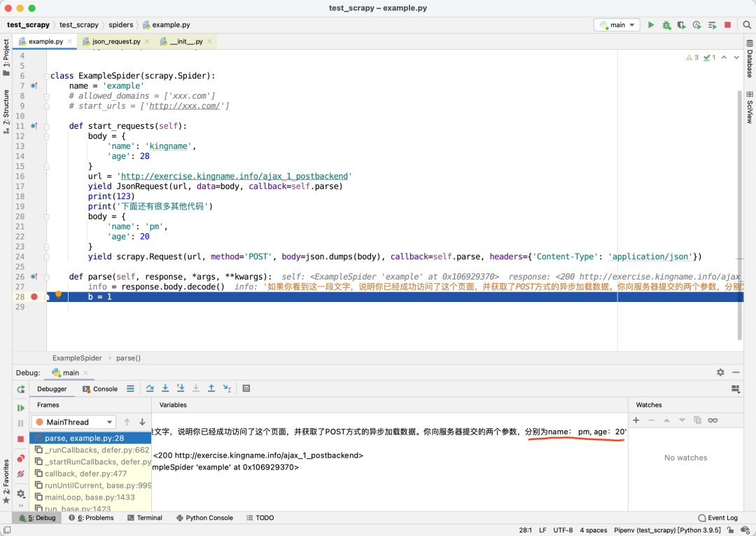Click Step Into button
The width and height of the screenshot is (756, 536).
point(165,388)
